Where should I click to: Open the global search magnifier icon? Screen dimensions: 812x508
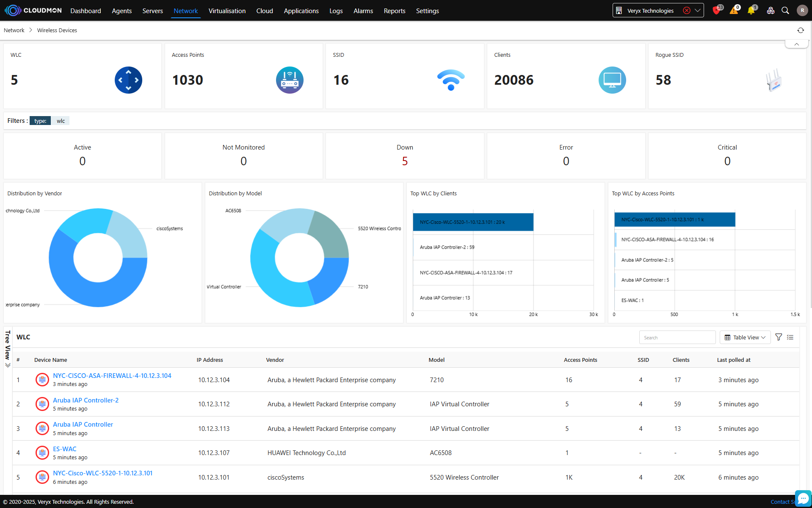[x=785, y=11]
